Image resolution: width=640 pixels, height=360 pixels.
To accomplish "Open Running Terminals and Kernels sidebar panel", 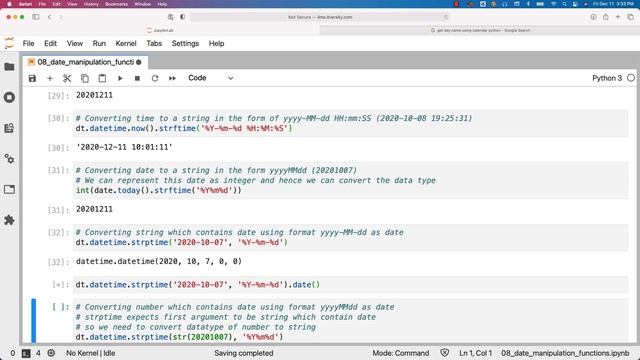I will [9, 97].
